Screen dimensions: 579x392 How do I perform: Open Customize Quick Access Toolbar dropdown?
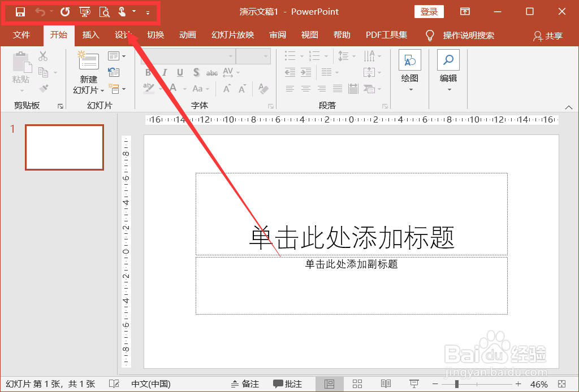coord(148,12)
